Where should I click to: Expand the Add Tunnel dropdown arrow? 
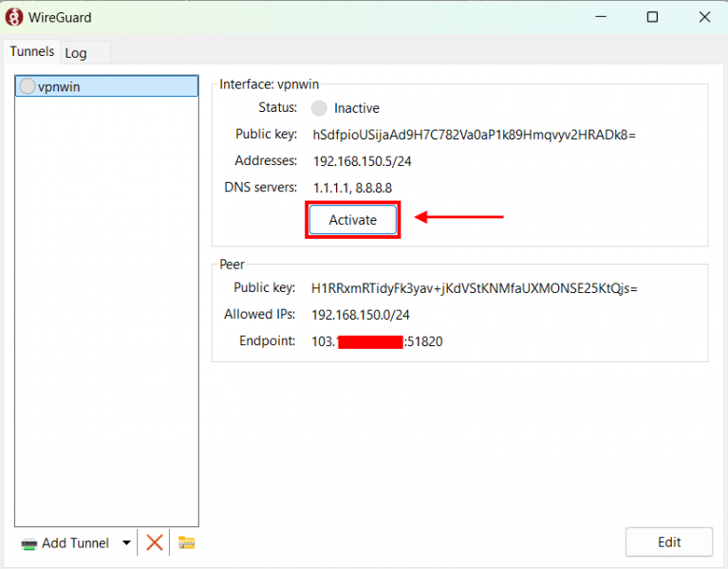point(126,542)
